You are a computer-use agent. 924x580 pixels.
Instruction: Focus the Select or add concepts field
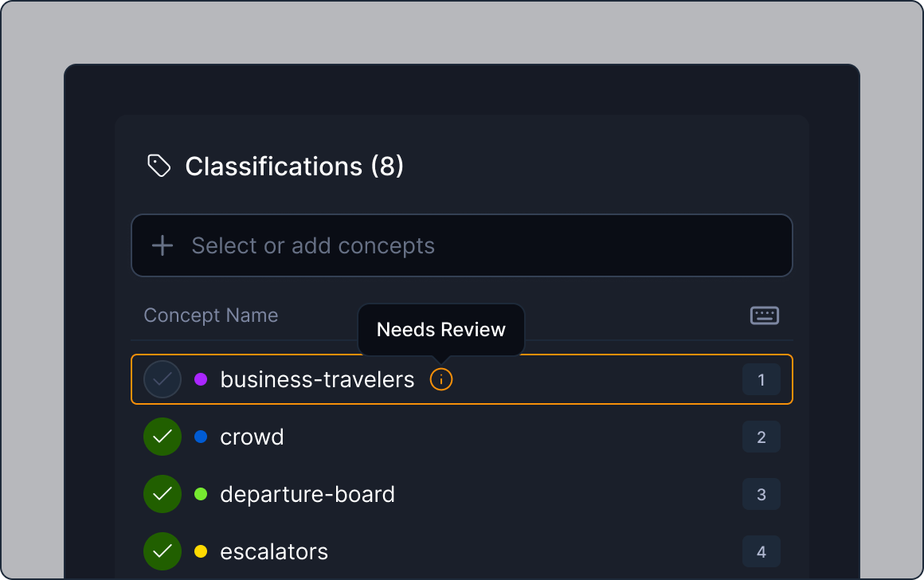[478, 245]
